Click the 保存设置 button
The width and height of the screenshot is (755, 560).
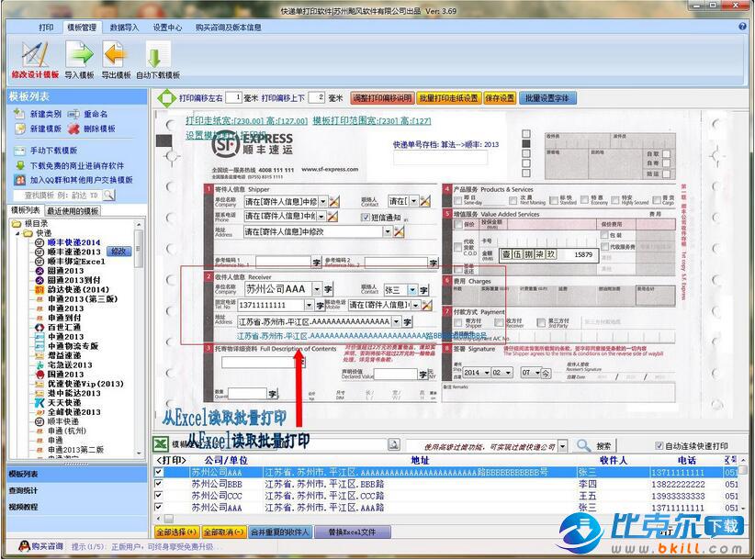click(x=500, y=98)
